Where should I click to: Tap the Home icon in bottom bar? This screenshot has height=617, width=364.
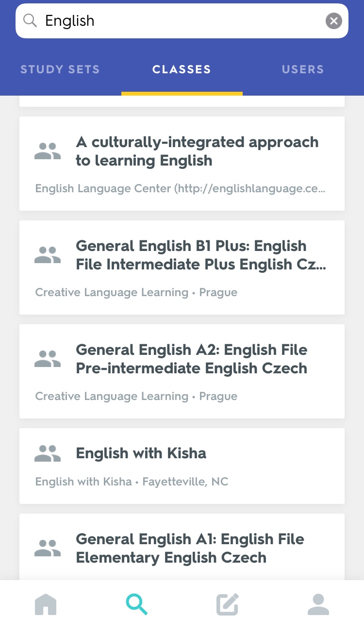pos(46,604)
